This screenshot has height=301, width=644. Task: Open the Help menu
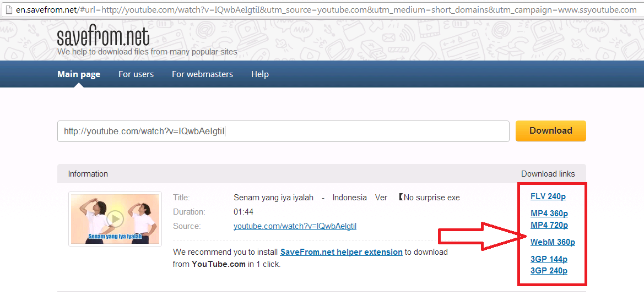(260, 74)
